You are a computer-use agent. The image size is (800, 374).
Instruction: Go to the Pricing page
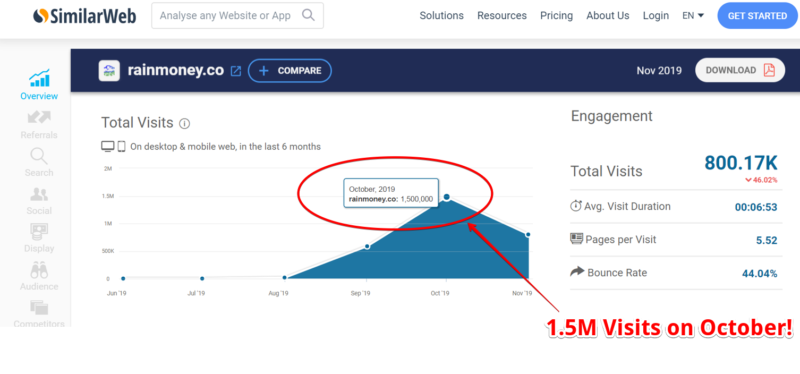click(556, 16)
